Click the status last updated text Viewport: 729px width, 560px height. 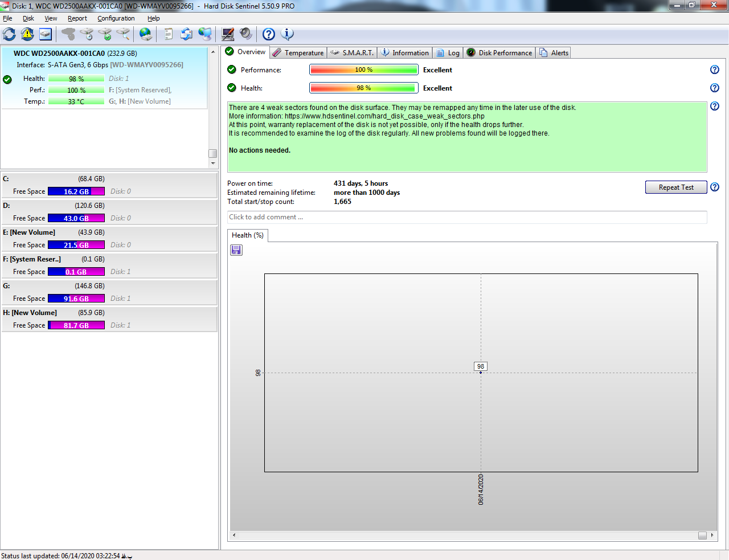coord(67,555)
